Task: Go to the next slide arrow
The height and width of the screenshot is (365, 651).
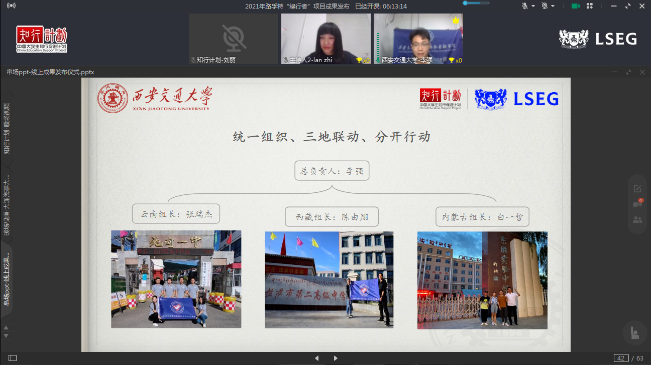Action: pos(335,358)
